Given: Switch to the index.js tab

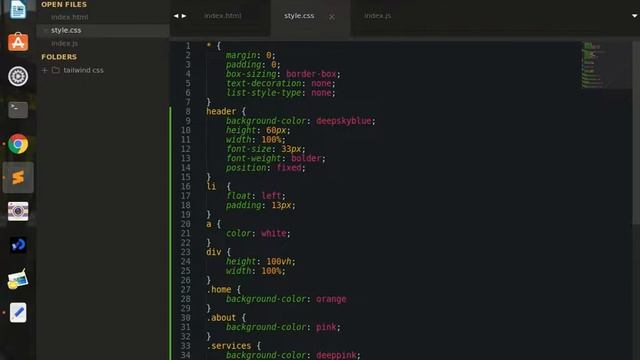Looking at the screenshot, I should pyautogui.click(x=378, y=16).
